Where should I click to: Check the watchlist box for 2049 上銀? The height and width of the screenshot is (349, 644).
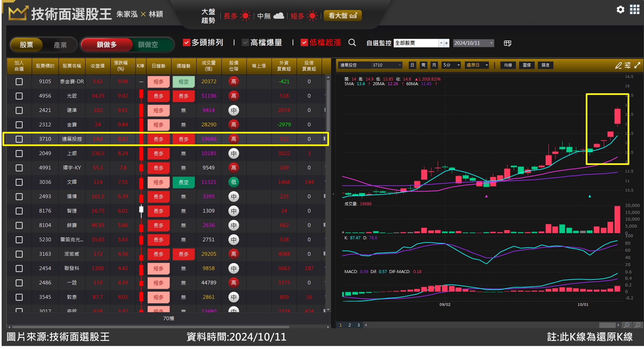click(x=19, y=153)
